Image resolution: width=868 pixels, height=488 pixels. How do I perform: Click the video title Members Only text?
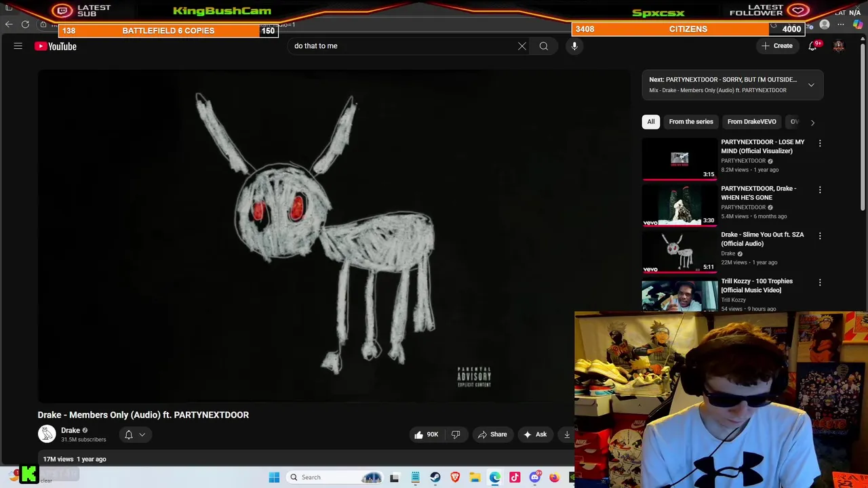point(143,415)
